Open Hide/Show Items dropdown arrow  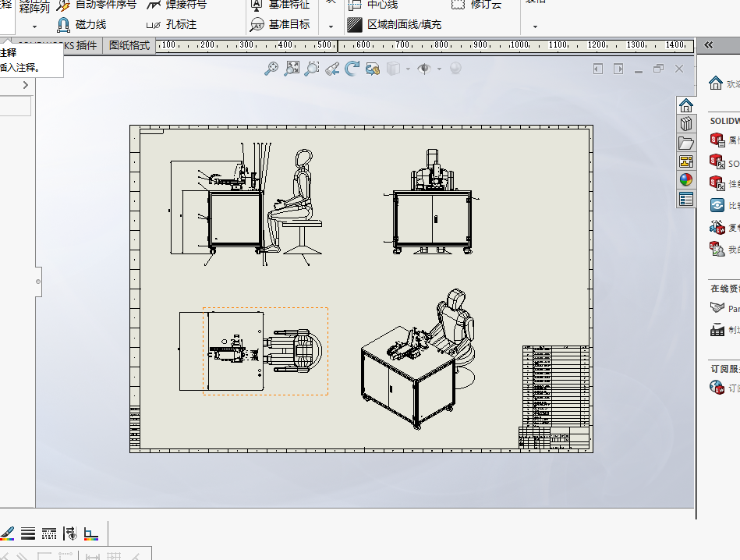(439, 69)
